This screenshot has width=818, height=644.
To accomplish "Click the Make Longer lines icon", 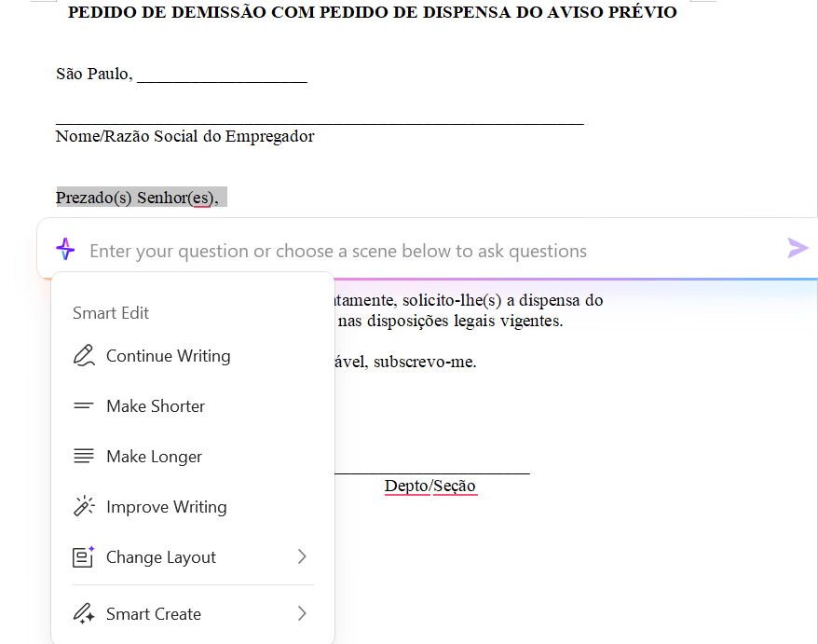I will (84, 456).
